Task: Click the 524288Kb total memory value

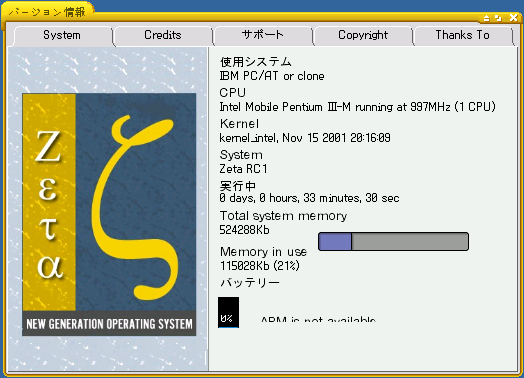Action: [x=244, y=230]
